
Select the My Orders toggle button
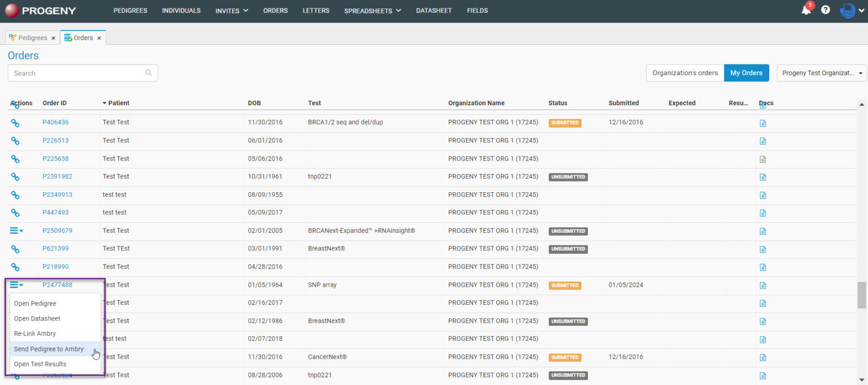tap(746, 73)
